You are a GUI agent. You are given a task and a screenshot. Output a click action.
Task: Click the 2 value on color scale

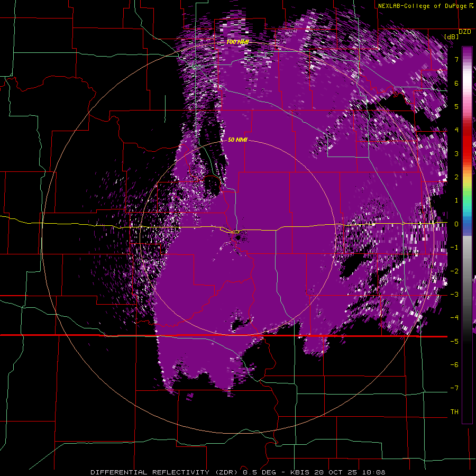pos(456,177)
